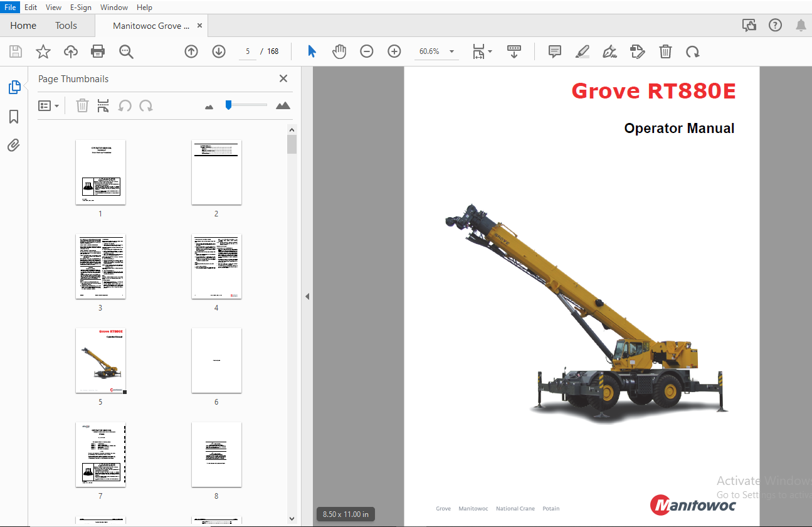
Task: Rotate thumbnails counterclockwise
Action: tap(125, 105)
